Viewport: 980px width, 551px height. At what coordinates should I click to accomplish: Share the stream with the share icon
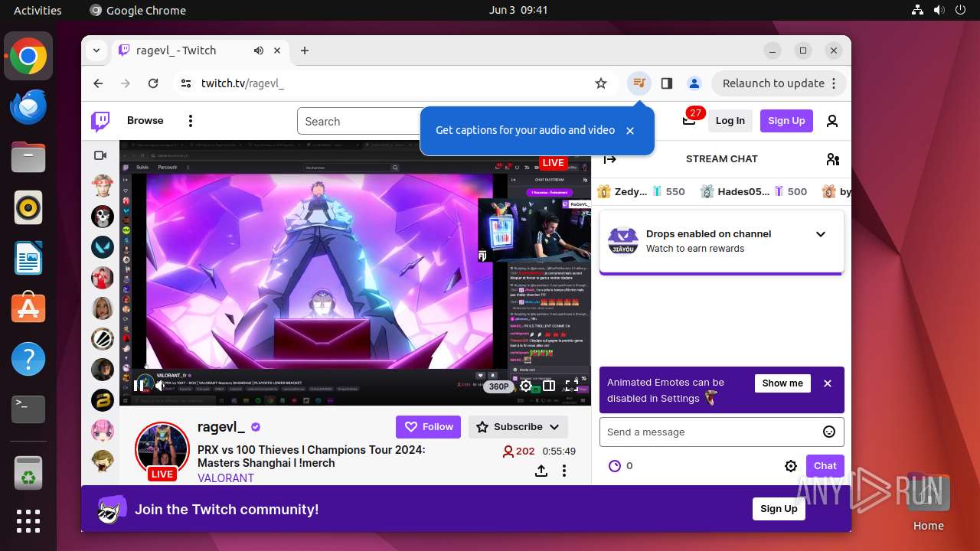pyautogui.click(x=541, y=471)
